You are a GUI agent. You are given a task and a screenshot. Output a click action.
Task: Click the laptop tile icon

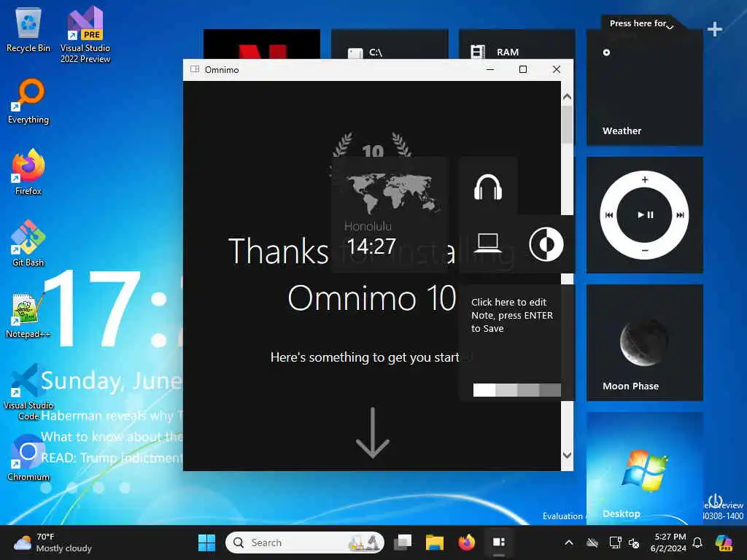(x=488, y=243)
